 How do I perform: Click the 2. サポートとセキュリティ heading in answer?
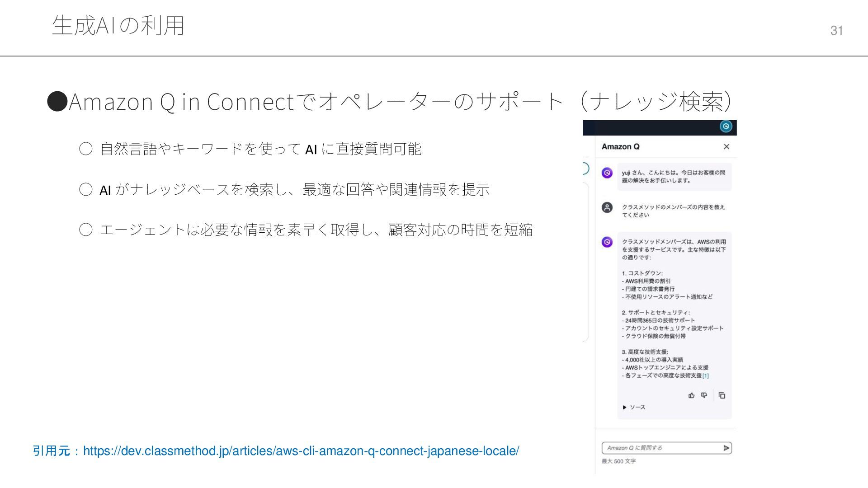(x=656, y=313)
